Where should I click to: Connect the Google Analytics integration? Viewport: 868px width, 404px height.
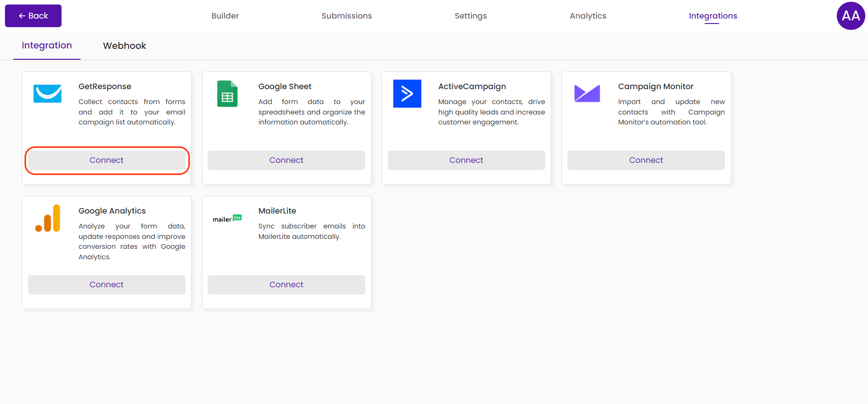(107, 285)
